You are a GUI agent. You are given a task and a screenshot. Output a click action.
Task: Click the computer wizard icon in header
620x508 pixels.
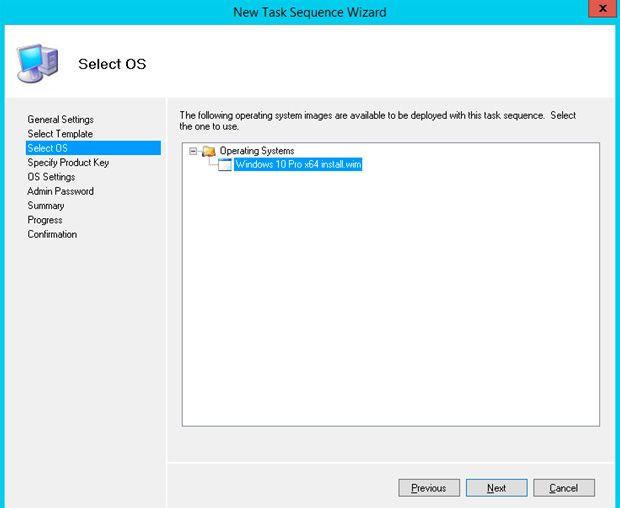(38, 63)
